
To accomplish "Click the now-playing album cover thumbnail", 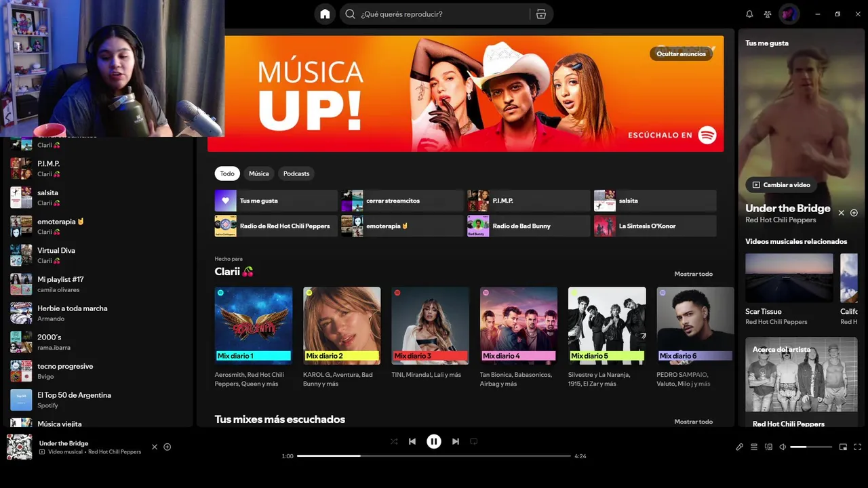I will (x=19, y=447).
